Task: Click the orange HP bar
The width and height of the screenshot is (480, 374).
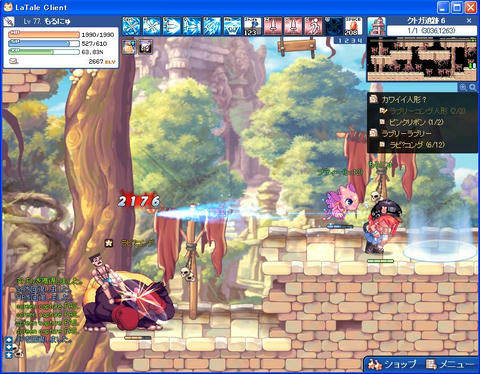Action: coord(44,34)
